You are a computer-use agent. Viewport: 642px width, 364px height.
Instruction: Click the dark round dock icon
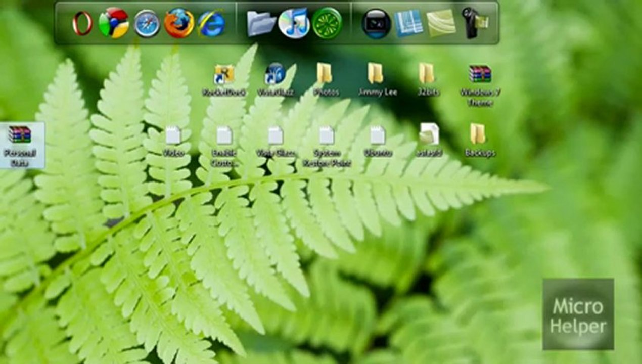click(x=376, y=23)
